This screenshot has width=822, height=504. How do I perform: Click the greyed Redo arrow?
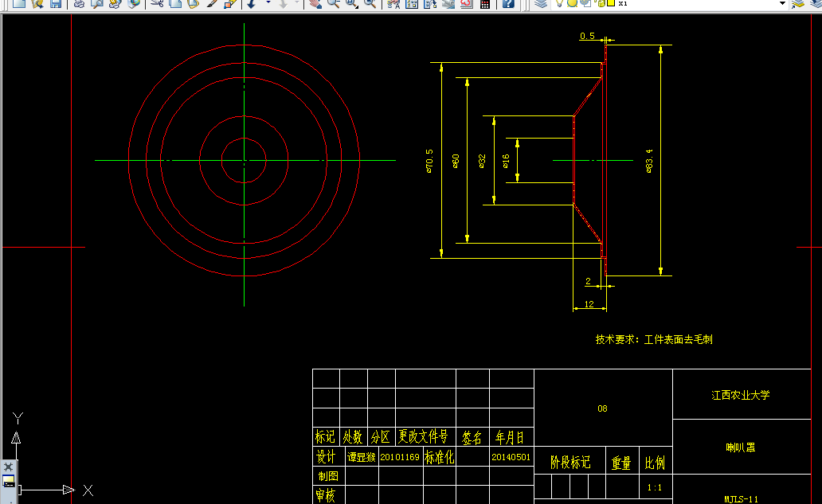[x=283, y=4]
